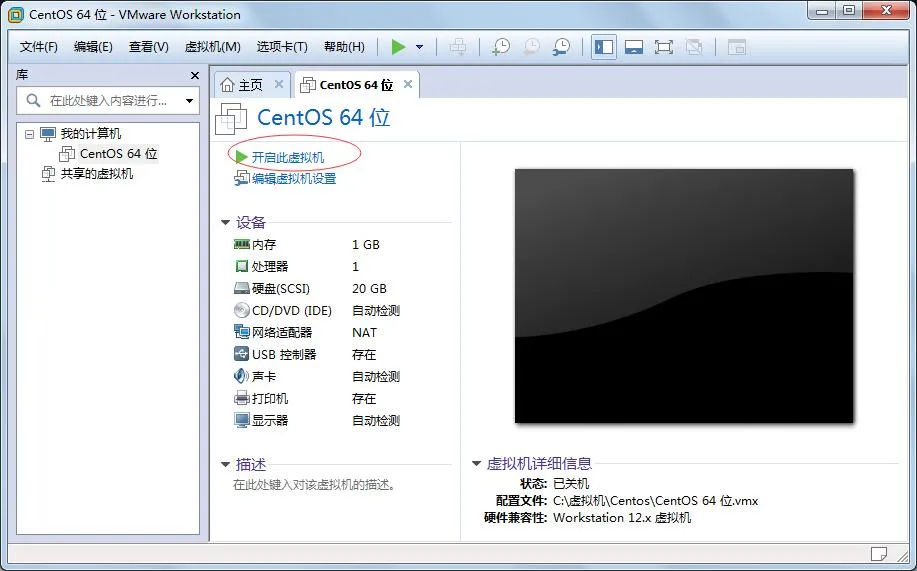Click the take snapshot toolbar icon
The image size is (917, 571).
[x=501, y=47]
